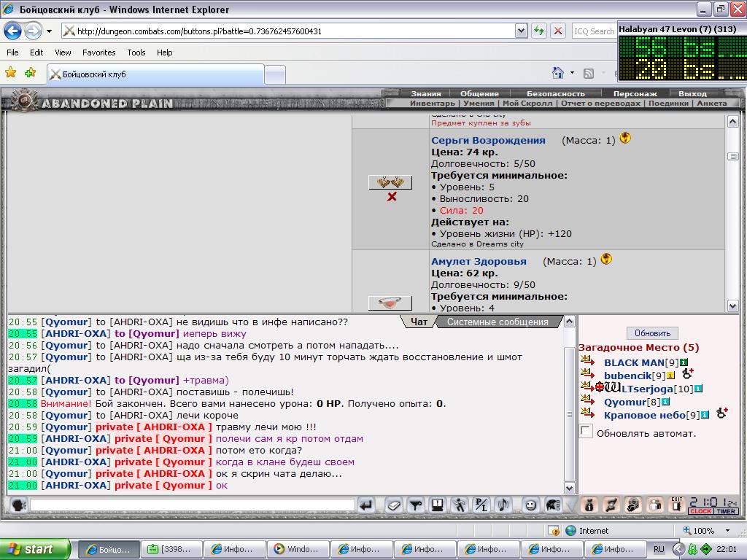Click the Windows Start button

34,549
